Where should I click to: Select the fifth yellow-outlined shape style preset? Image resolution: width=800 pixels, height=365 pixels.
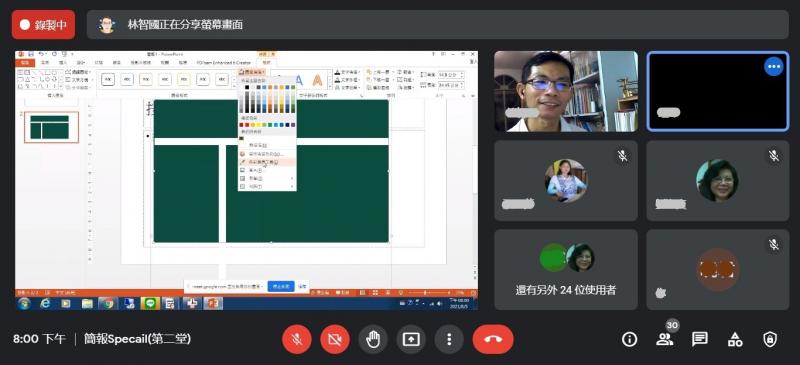[184, 80]
